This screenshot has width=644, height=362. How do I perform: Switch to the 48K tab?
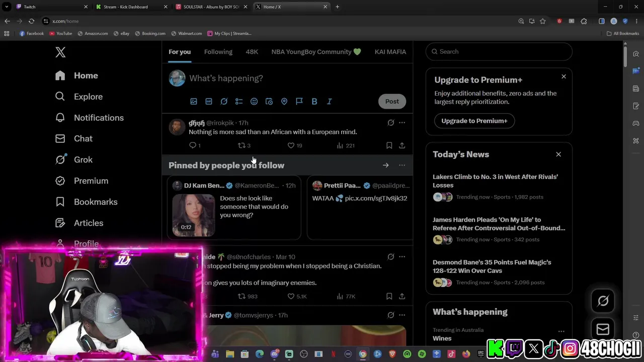click(x=252, y=52)
